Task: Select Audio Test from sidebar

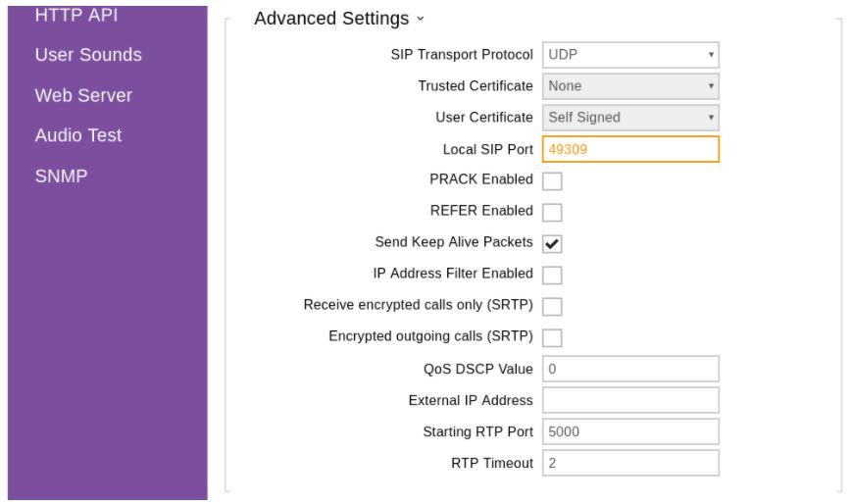Action: tap(78, 135)
